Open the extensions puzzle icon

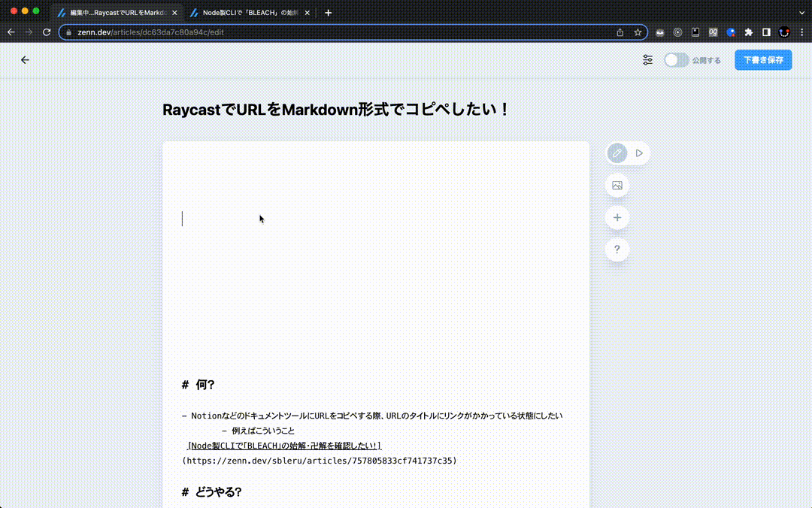(x=748, y=32)
